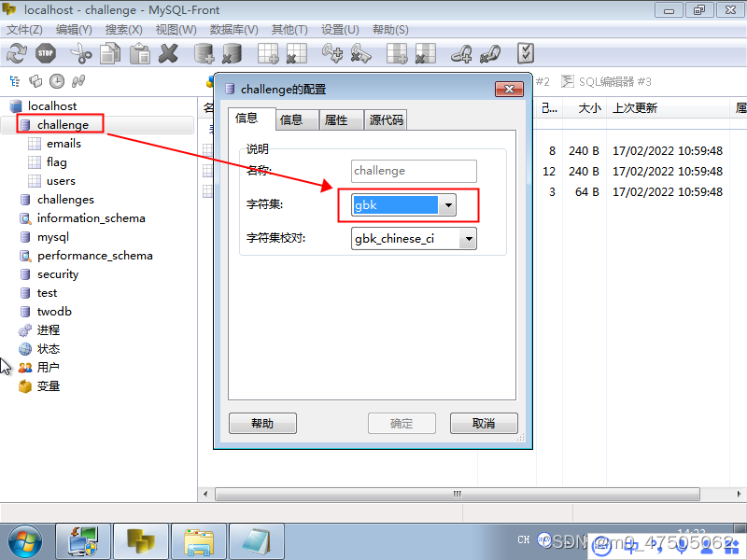747x560 pixels.
Task: Select the emails table node
Action: tap(63, 144)
